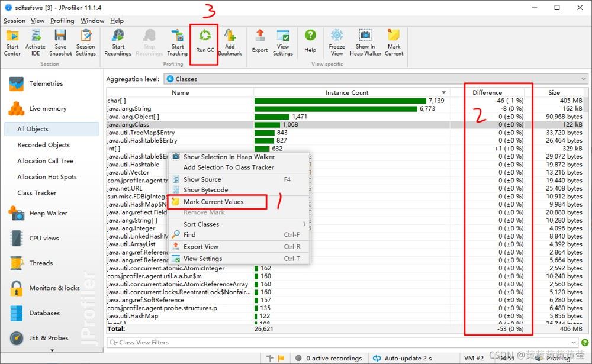The image size is (592, 364).
Task: Choose Show Selection In Heap Walker
Action: point(239,157)
